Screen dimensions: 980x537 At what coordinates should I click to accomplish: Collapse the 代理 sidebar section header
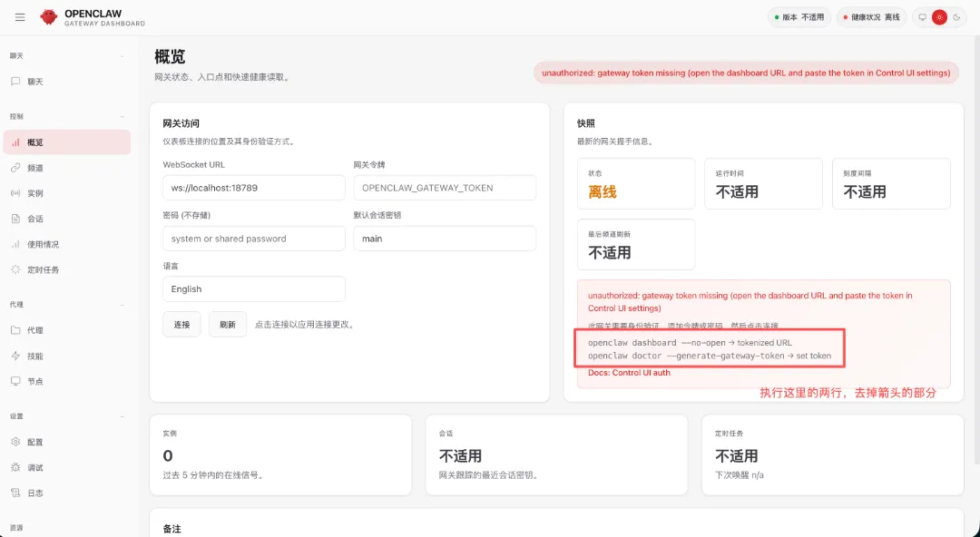67,305
